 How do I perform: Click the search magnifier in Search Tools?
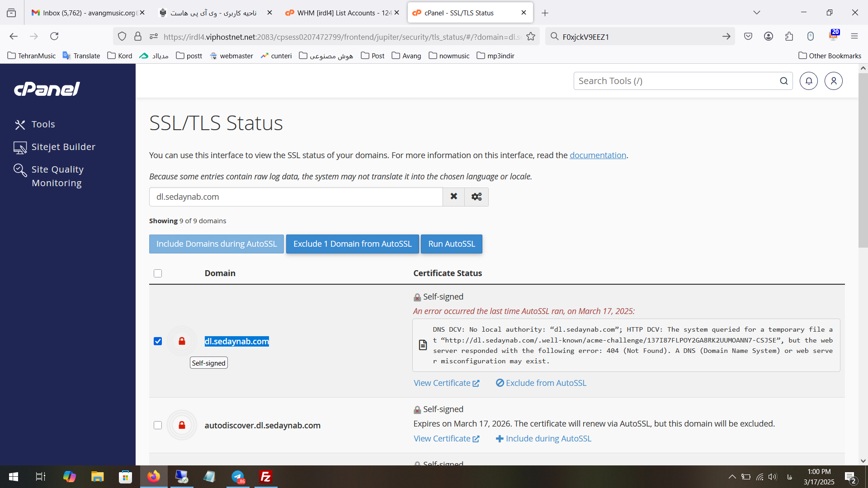pos(783,81)
